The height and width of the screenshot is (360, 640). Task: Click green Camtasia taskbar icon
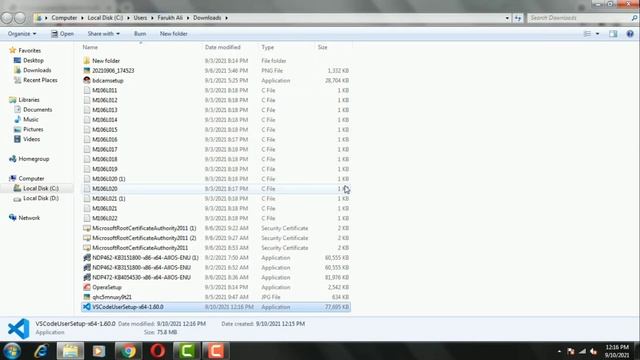tap(187, 351)
